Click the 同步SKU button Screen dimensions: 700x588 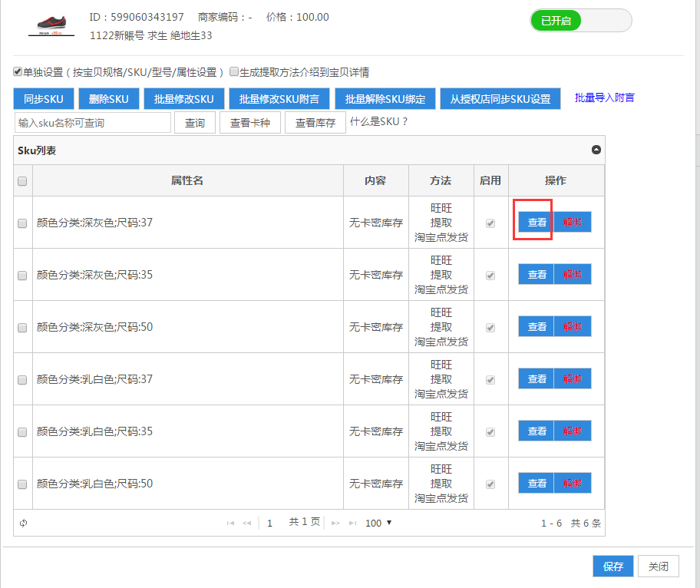[44, 98]
